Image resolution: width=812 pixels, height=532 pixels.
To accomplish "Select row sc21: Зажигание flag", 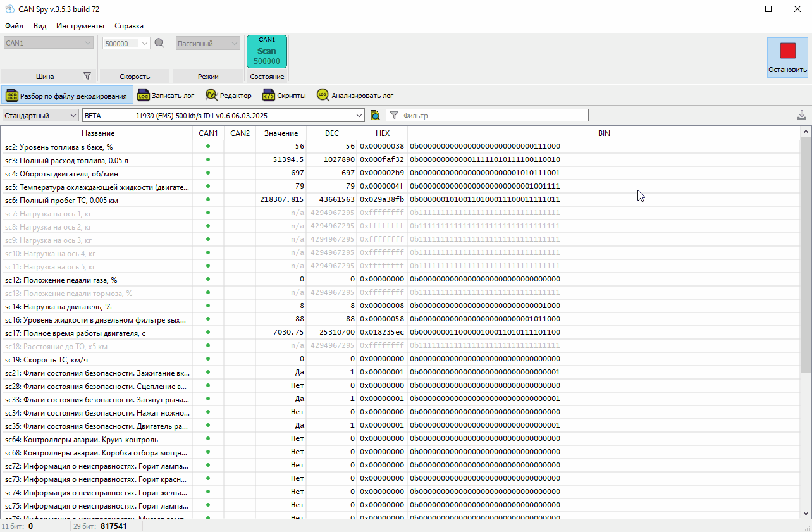I will coord(401,373).
